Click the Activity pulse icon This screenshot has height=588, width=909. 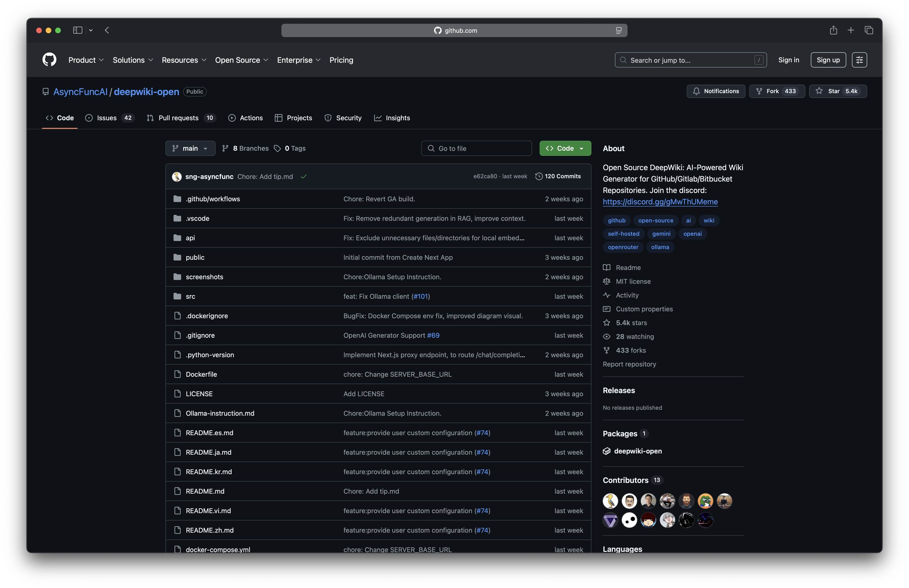pos(606,295)
